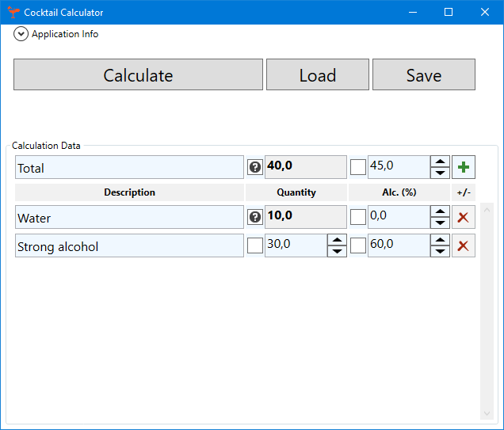Close the Cocktail Calculator window

[485, 12]
